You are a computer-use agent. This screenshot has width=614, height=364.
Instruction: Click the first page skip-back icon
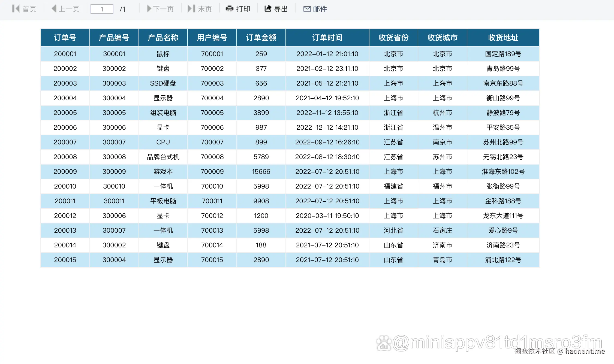16,9
